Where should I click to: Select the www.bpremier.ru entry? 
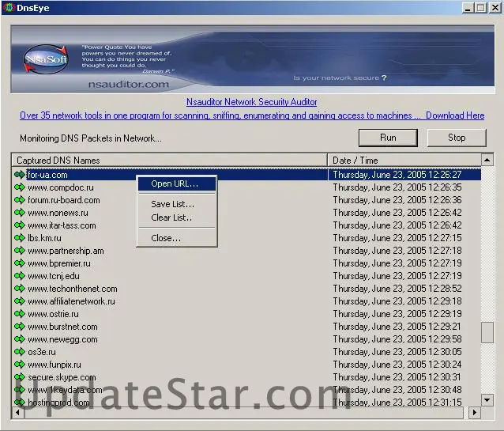click(59, 263)
